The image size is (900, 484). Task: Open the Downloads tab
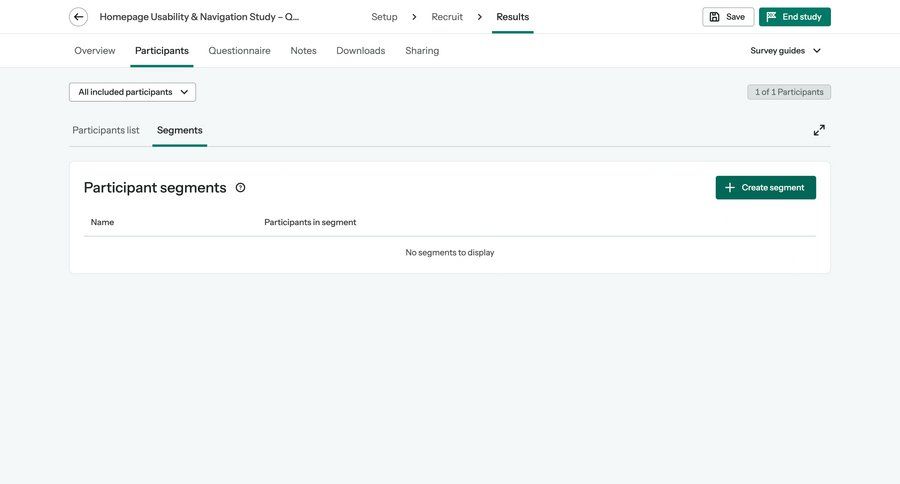click(360, 51)
